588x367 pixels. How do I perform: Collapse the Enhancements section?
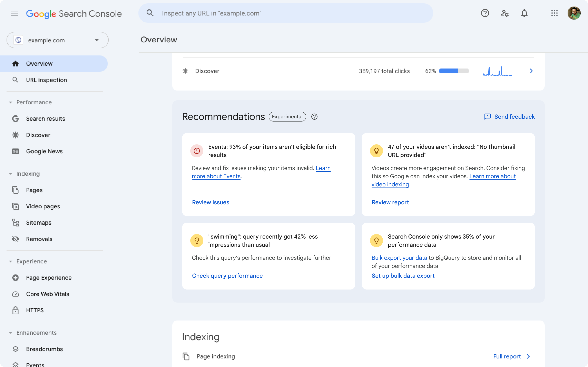coord(11,333)
